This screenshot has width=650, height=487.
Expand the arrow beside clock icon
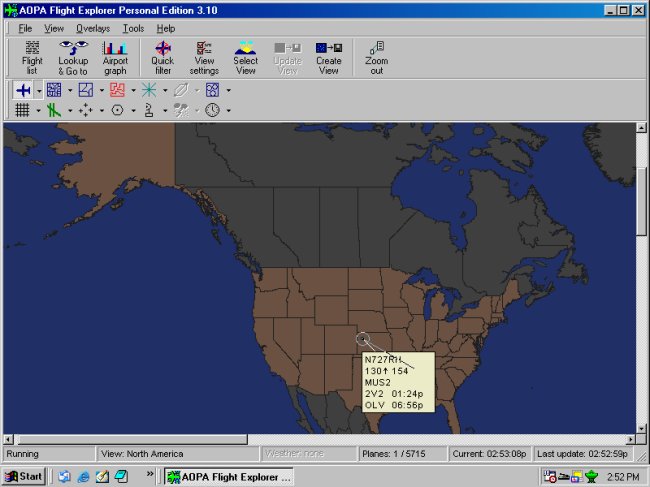(228, 111)
